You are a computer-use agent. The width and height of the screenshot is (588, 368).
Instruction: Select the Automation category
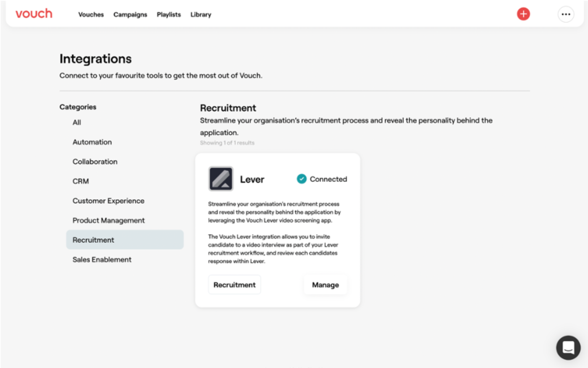pyautogui.click(x=92, y=142)
